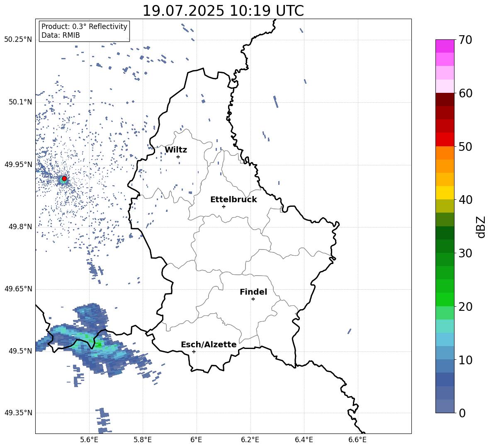Click the Findel city label

(x=253, y=292)
